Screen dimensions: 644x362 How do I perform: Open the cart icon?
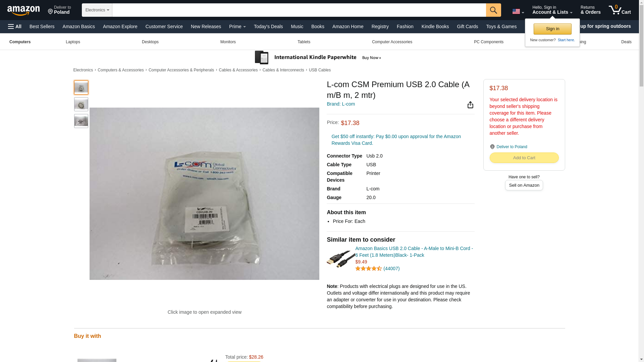click(x=620, y=10)
